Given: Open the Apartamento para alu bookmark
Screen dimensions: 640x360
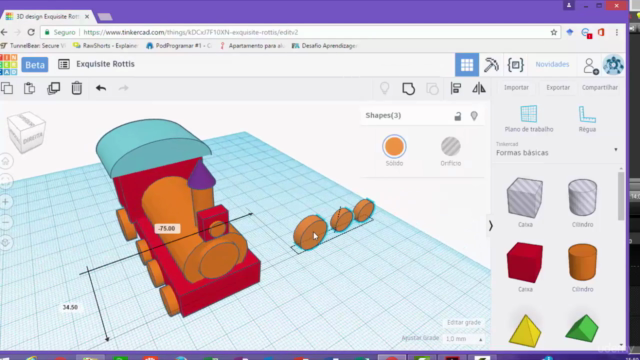Looking at the screenshot, I should (252, 46).
